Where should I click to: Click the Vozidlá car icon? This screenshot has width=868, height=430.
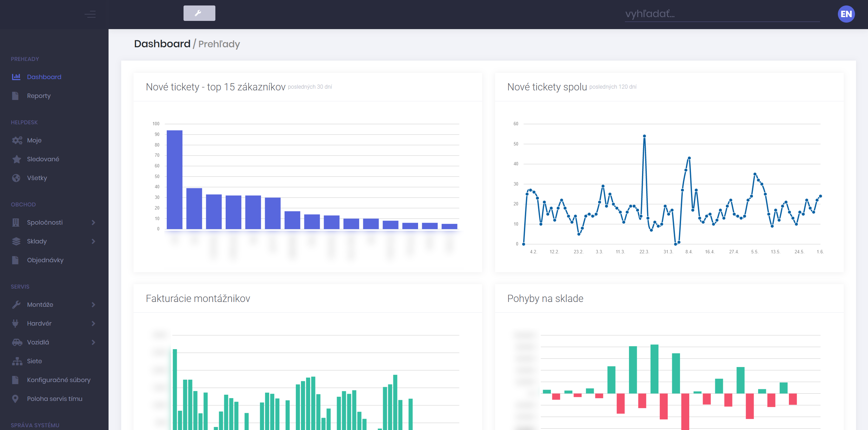point(17,342)
